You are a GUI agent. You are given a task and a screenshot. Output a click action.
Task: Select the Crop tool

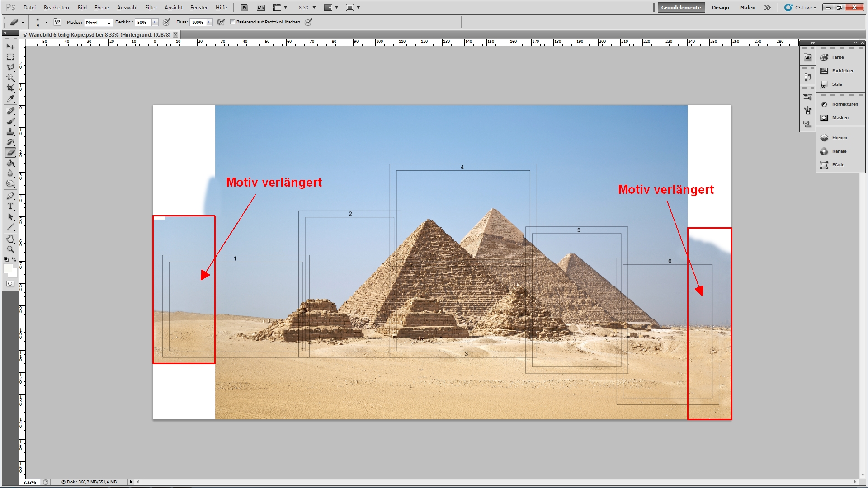(x=10, y=88)
